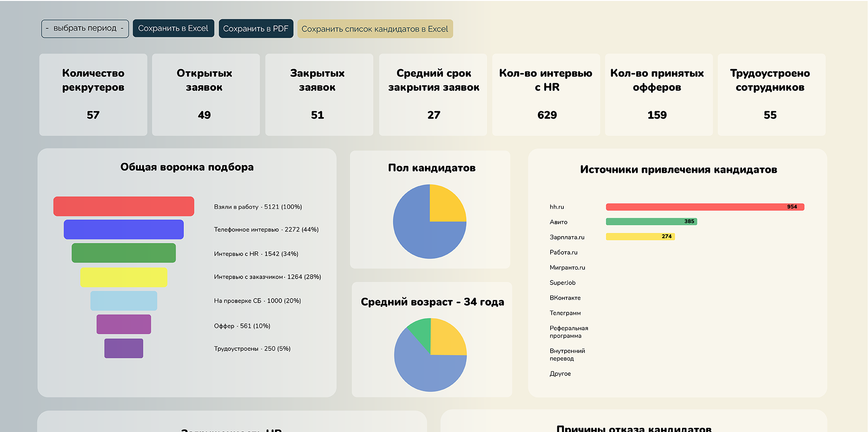Click 'Сохранить список кандидатов в Excel' button
868x432 pixels.
click(x=375, y=29)
